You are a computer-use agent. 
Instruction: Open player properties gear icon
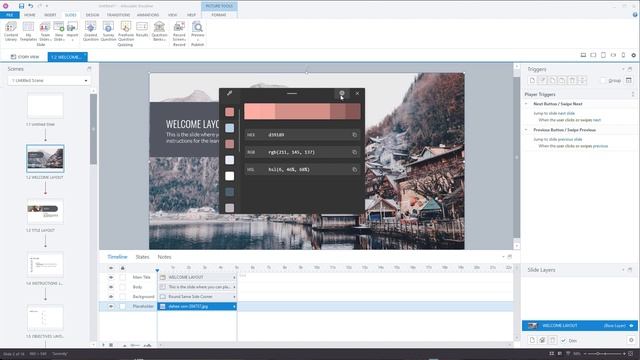click(633, 55)
